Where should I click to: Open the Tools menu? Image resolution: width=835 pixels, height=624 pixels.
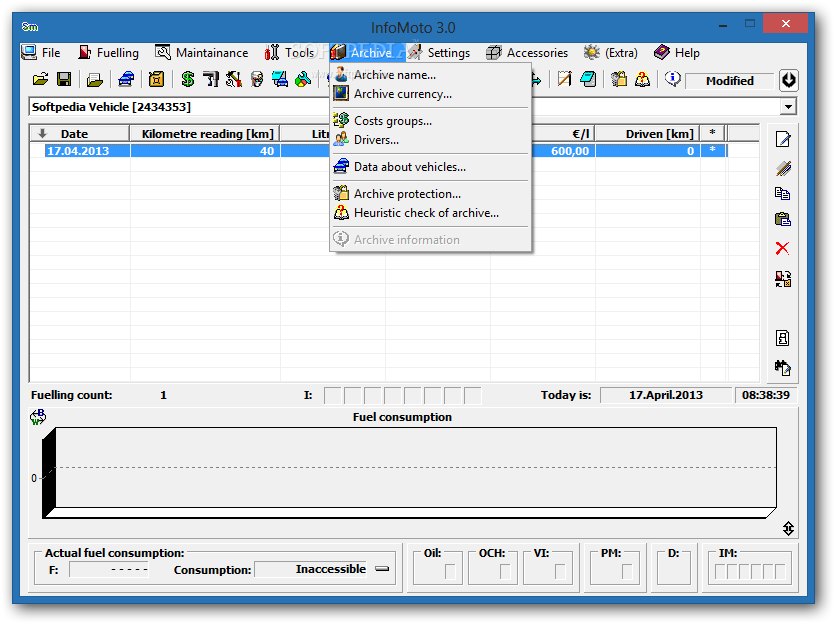point(290,53)
